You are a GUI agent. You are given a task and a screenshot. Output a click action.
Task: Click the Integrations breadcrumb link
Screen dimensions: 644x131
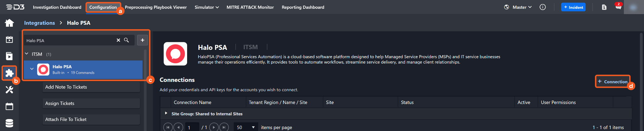[x=39, y=23]
